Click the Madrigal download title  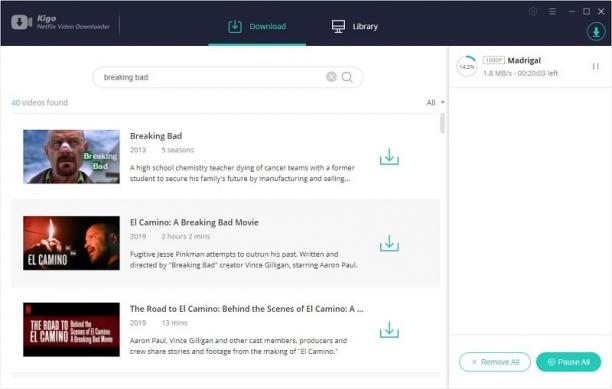(524, 60)
